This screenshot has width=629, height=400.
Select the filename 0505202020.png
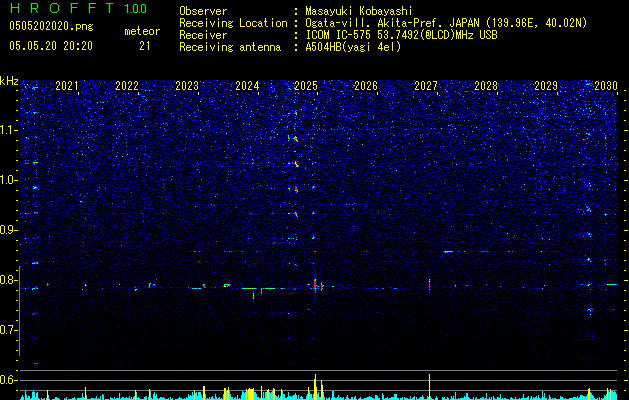click(x=51, y=26)
